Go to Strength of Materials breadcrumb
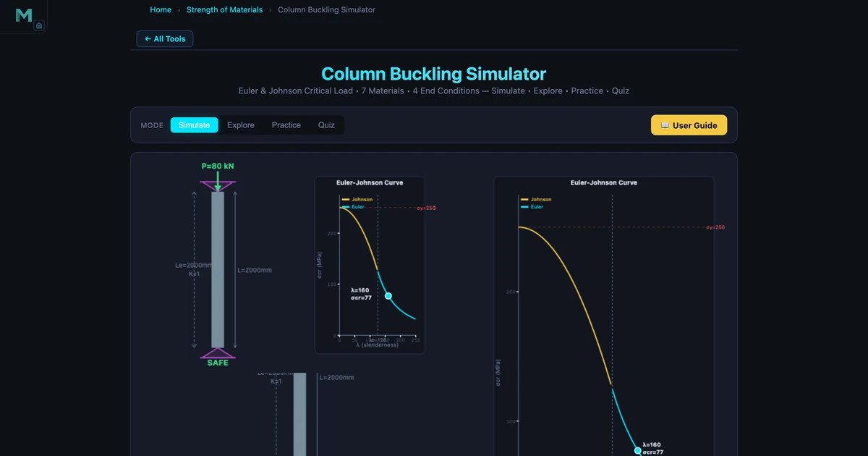This screenshot has height=456, width=868. coord(224,10)
